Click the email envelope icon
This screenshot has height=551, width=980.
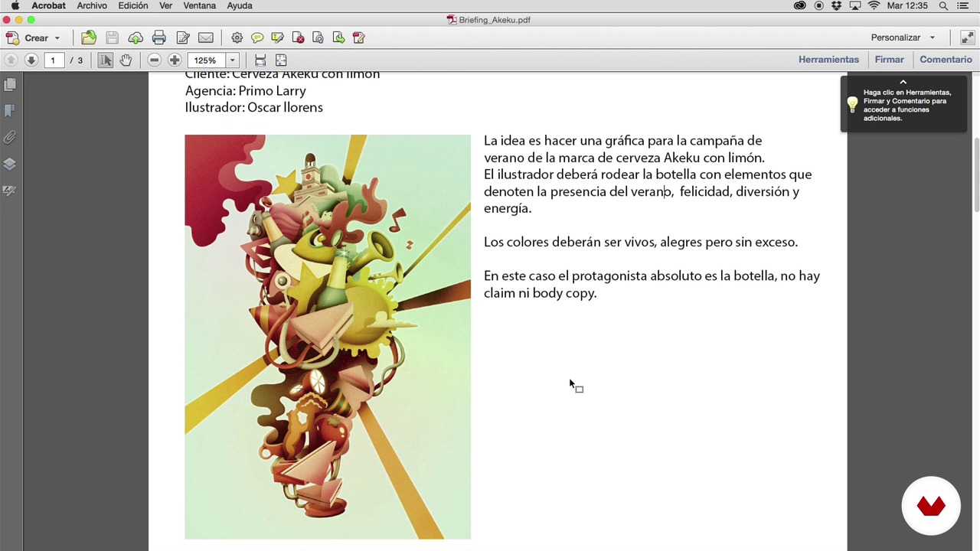click(206, 37)
